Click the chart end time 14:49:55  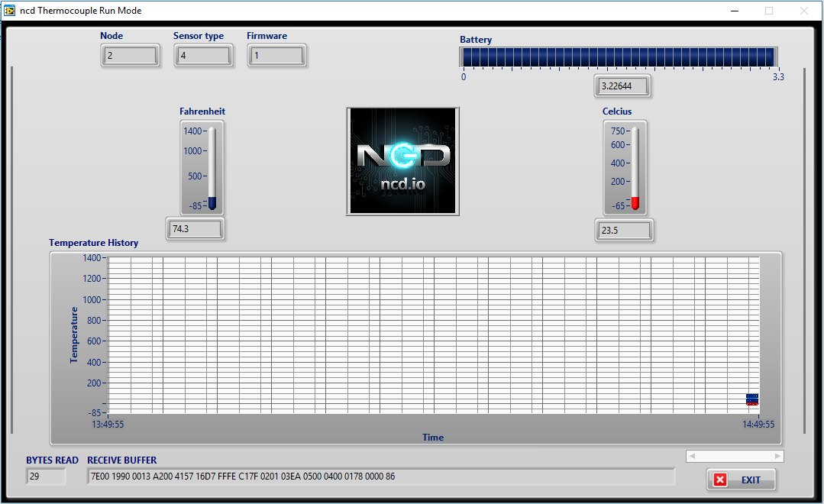(758, 424)
